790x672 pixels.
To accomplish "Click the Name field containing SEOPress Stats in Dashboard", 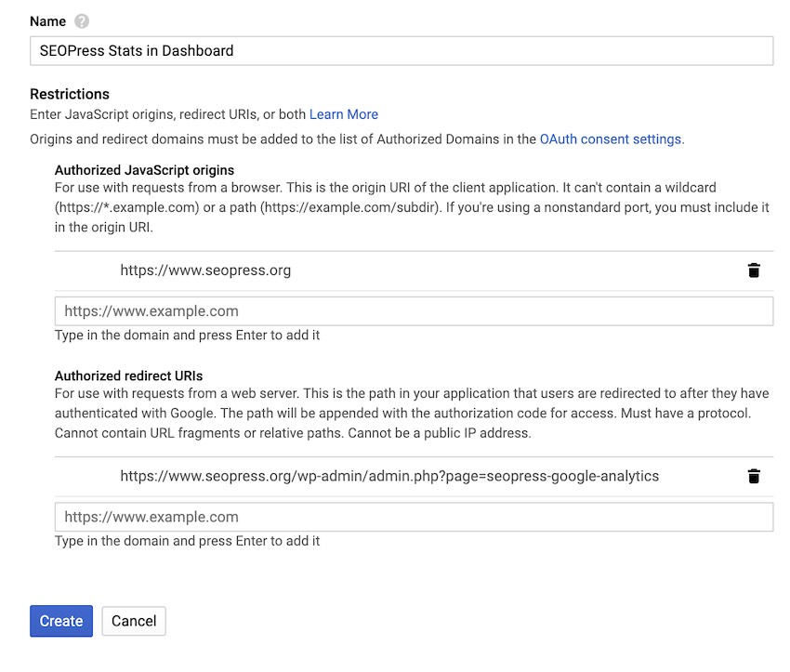I will [x=402, y=51].
